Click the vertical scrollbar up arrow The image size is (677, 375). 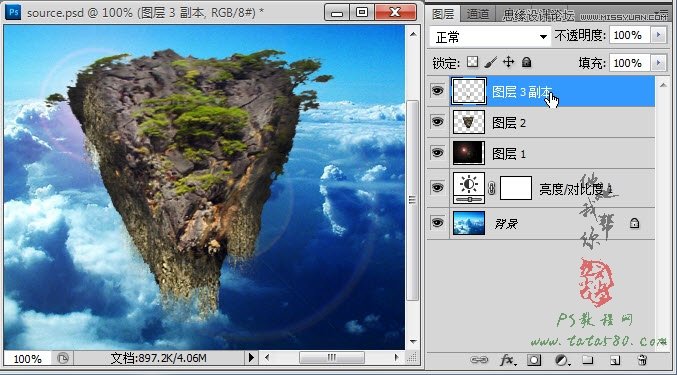pyautogui.click(x=413, y=34)
